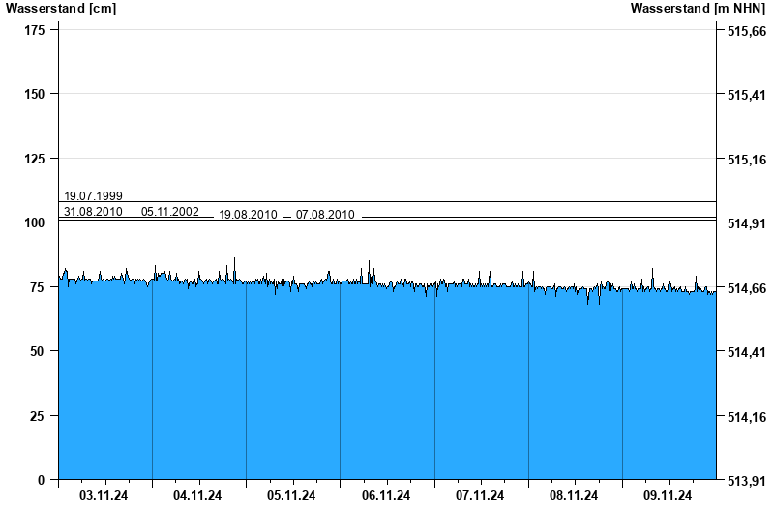Screen dimensions: 774x532
Task: Click the 175 cm tick on left axis
Action: click(34, 30)
